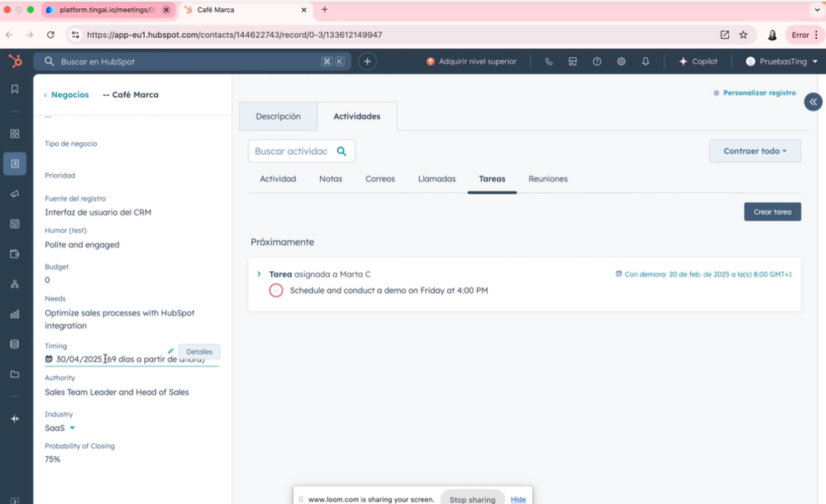The image size is (826, 504).
Task: Open the Contraer todo dropdown
Action: point(755,151)
